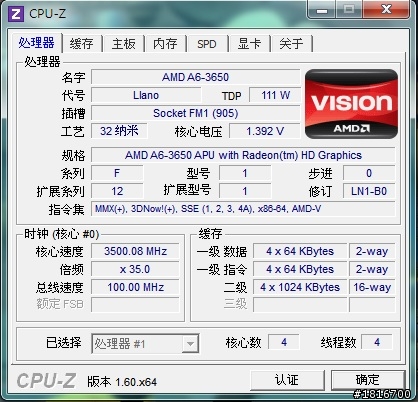
Task: Click the version text 版本 1.60.x64
Action: click(x=122, y=382)
